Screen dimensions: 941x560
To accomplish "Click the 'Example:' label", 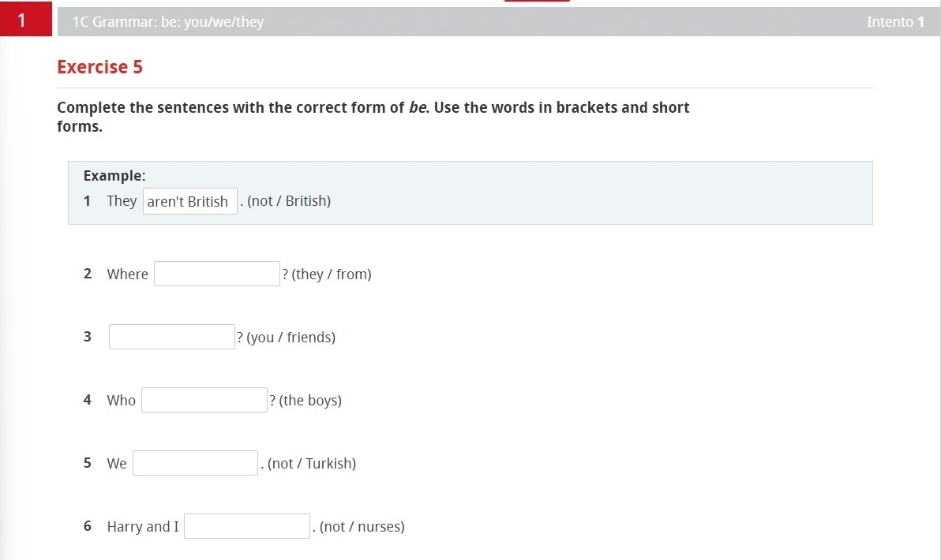I will click(114, 176).
